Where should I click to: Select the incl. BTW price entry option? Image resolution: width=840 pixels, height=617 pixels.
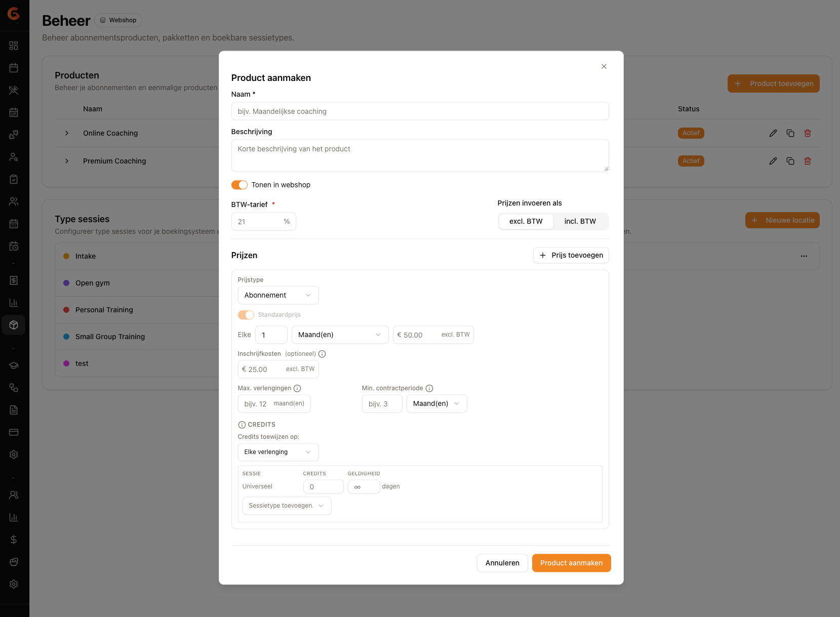click(x=580, y=221)
